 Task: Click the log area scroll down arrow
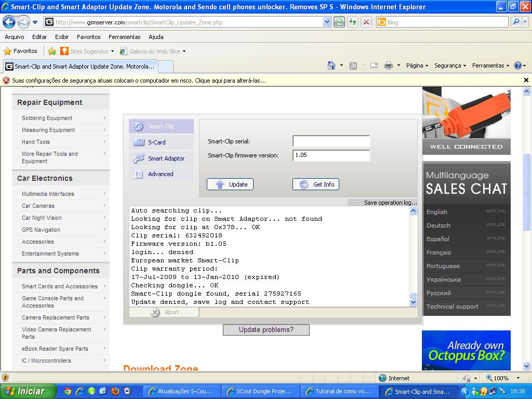413,302
